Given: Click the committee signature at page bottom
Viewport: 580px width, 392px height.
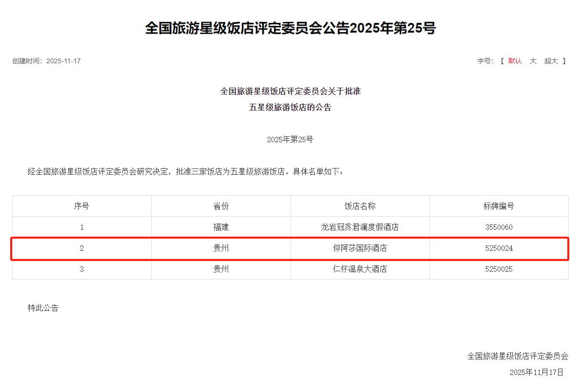Looking at the screenshot, I should click(518, 356).
